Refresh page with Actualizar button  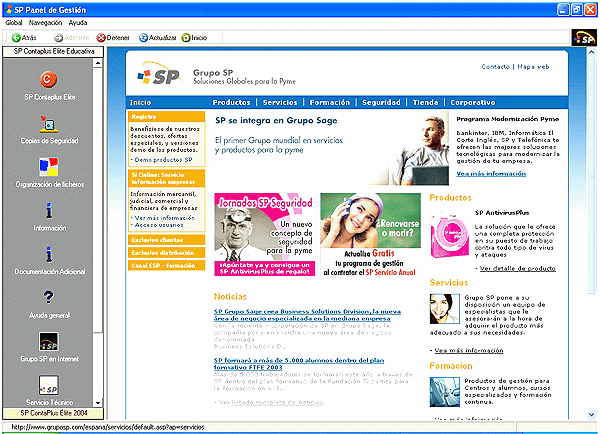coord(157,38)
